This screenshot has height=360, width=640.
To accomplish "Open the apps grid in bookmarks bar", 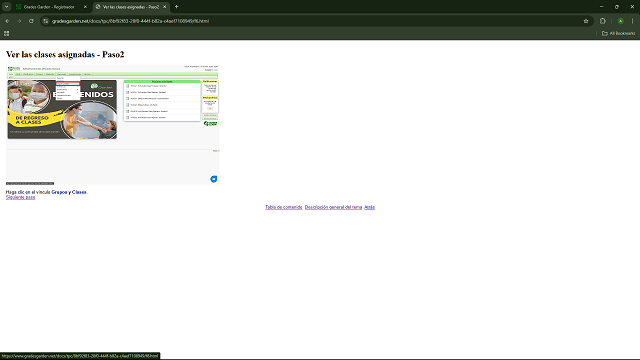I will [7, 33].
